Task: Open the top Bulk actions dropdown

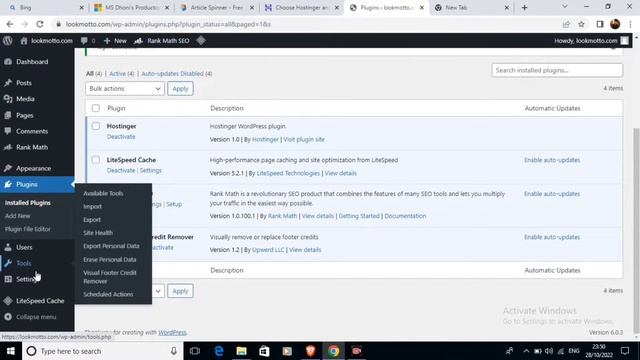Action: (x=124, y=89)
